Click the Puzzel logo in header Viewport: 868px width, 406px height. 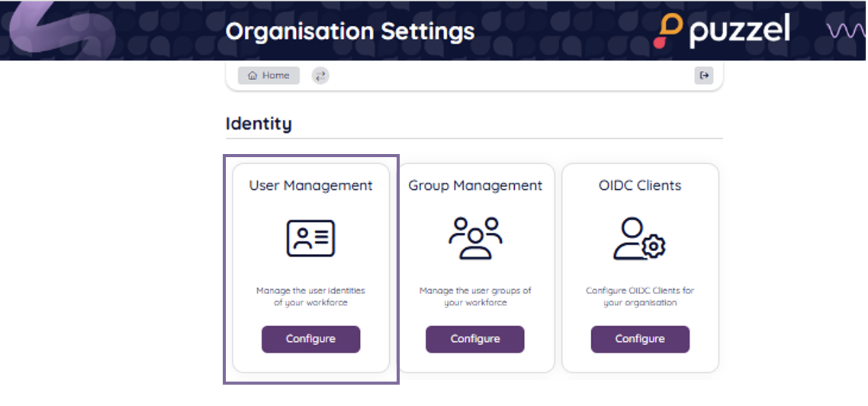click(x=722, y=31)
